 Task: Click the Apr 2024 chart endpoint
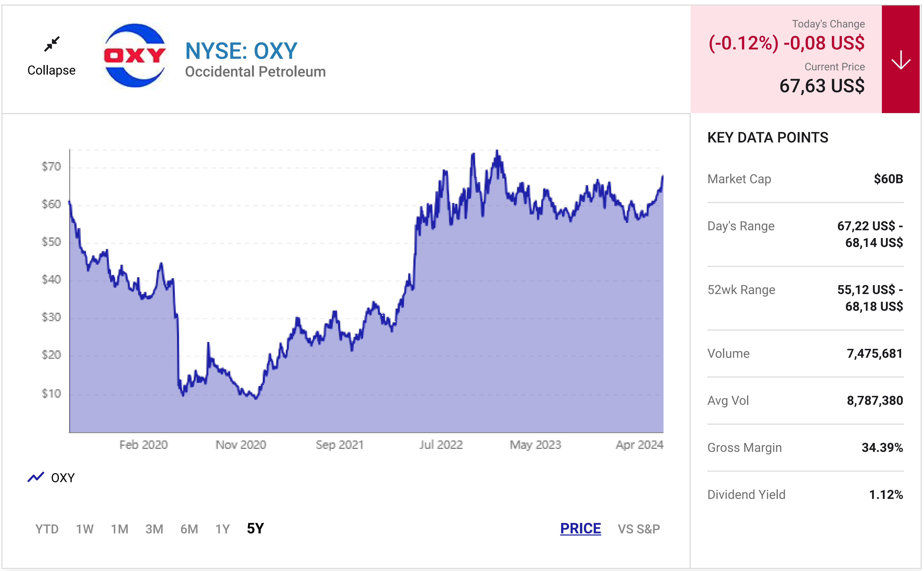coord(662,176)
